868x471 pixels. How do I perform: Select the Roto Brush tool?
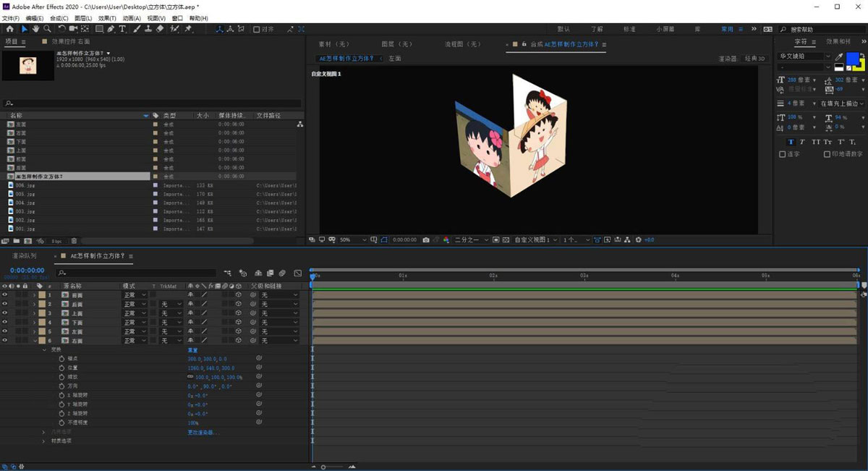coord(174,29)
